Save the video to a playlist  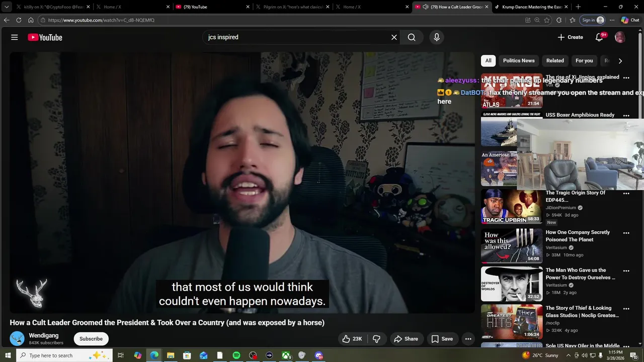click(442, 339)
